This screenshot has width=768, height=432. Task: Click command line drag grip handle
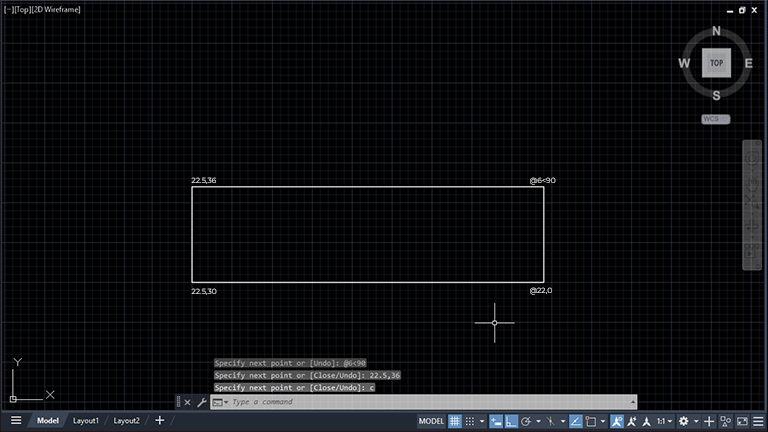[178, 402]
